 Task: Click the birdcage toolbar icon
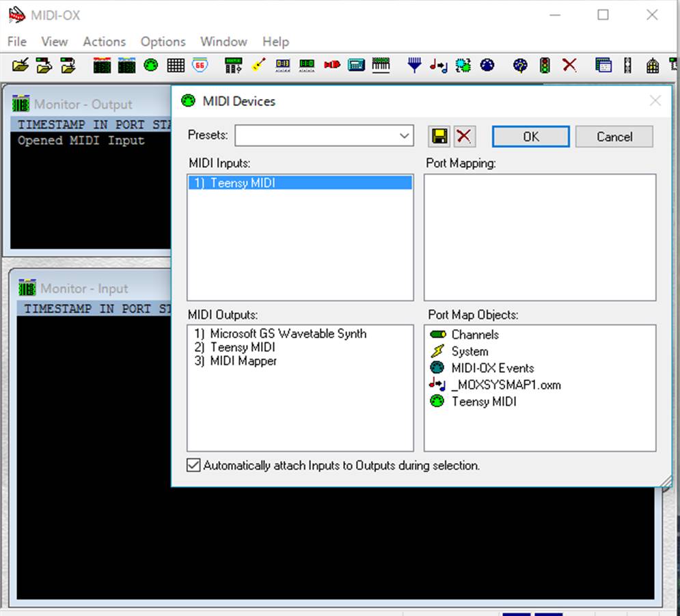pyautogui.click(x=652, y=66)
